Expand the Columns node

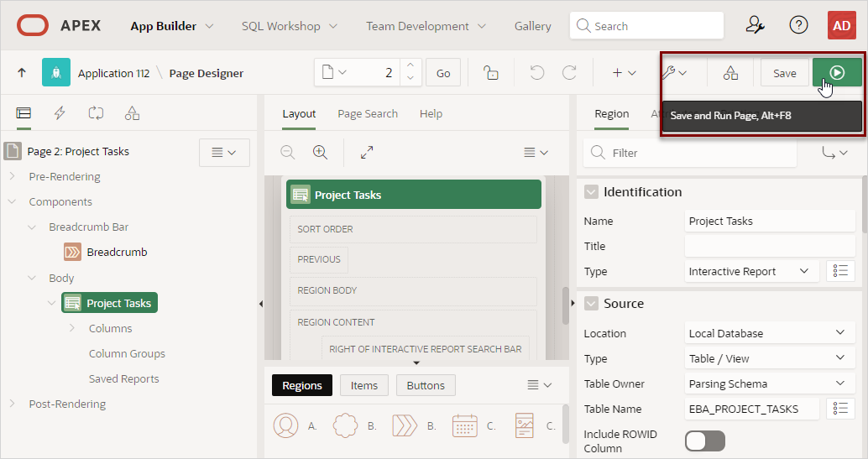click(72, 328)
